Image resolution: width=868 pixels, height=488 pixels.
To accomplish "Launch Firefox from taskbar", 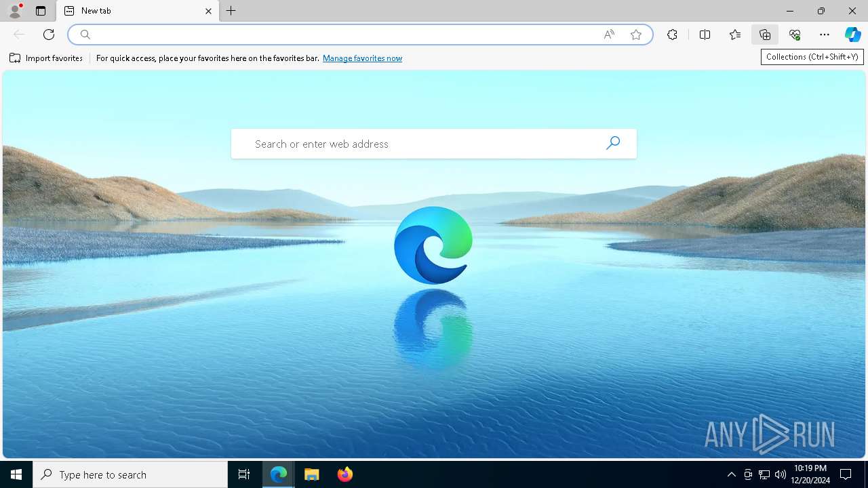I will pos(345,474).
